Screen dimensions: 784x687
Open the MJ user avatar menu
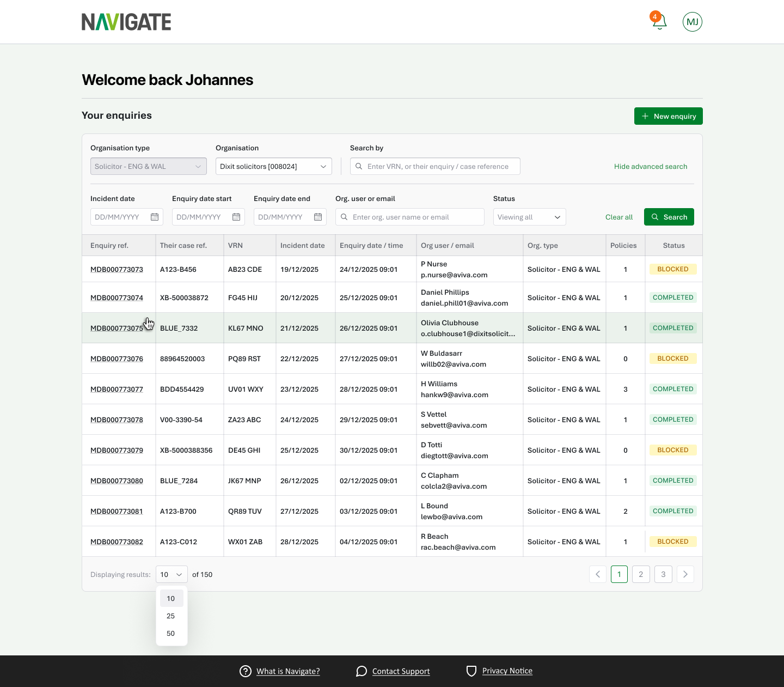point(693,22)
